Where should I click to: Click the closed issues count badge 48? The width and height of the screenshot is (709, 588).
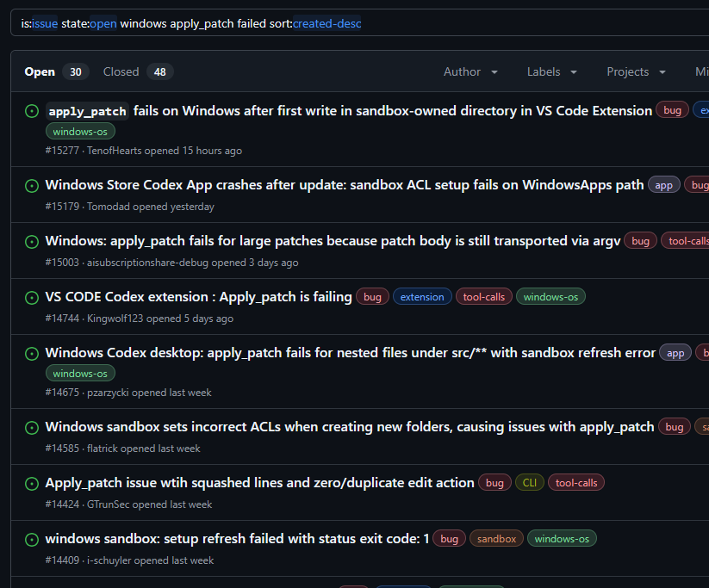pos(159,71)
